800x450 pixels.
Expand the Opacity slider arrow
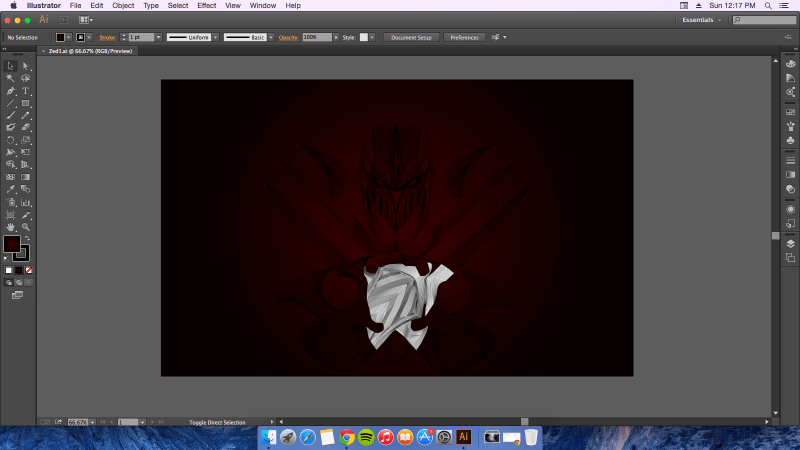tap(336, 37)
